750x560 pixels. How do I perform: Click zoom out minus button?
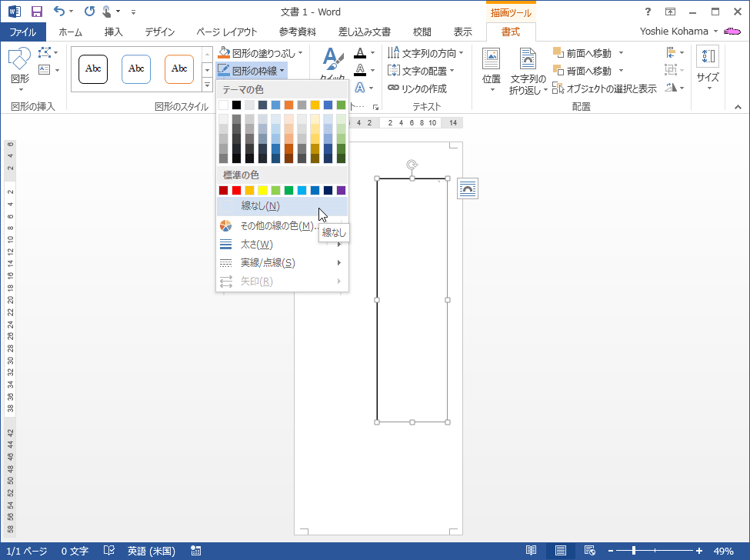click(x=611, y=551)
